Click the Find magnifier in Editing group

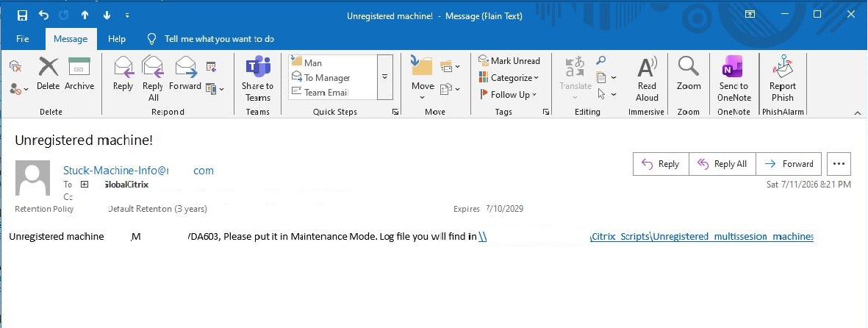pyautogui.click(x=600, y=61)
